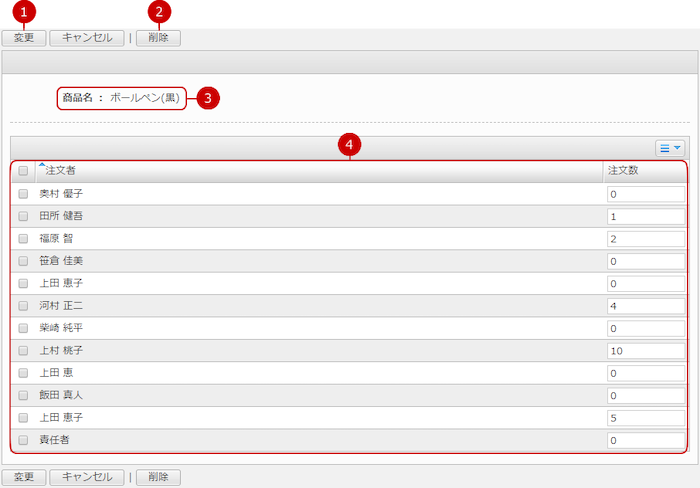Focus the order quantity field for 上村 桃子
This screenshot has width=700, height=488.
click(645, 351)
